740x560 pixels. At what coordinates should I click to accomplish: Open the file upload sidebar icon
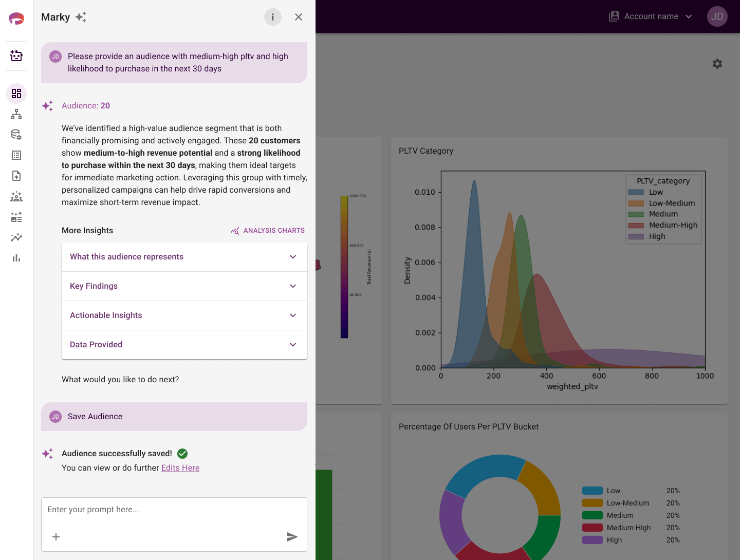click(x=16, y=176)
